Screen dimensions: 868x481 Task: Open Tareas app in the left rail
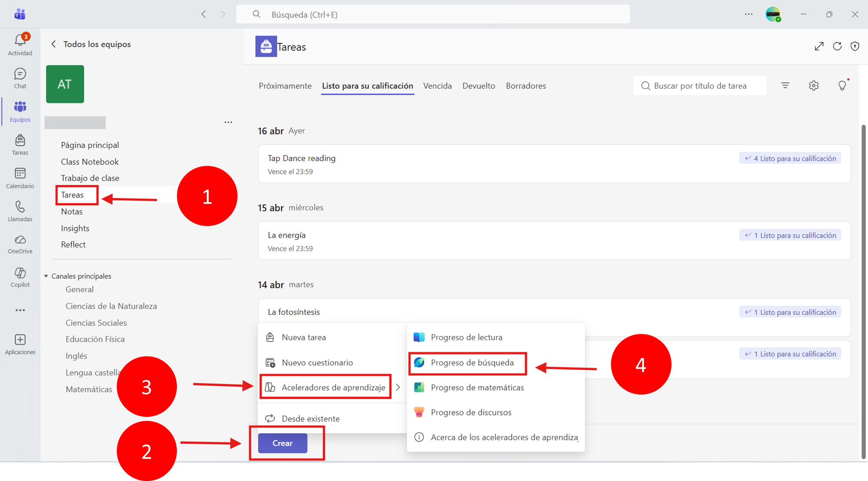coord(20,145)
